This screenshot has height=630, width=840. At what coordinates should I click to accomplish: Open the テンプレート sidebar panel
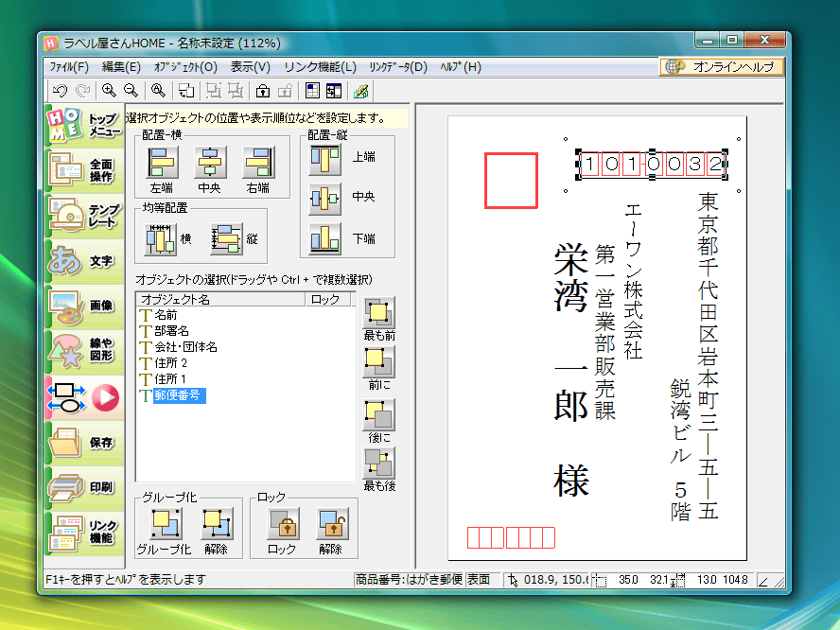click(x=84, y=216)
